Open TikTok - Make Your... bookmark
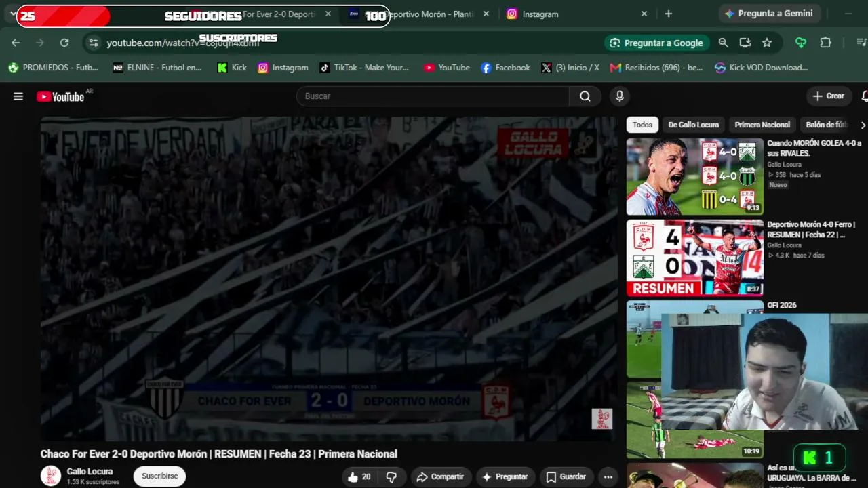868x488 pixels. point(364,68)
